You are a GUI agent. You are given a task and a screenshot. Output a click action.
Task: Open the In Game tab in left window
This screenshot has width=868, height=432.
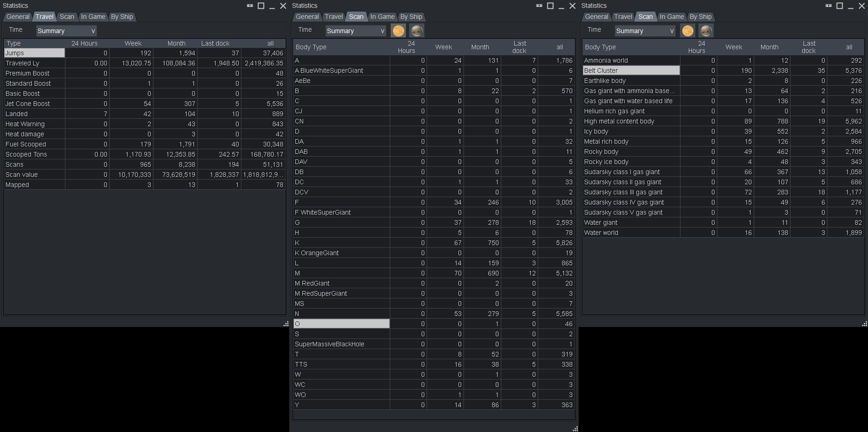coord(93,17)
